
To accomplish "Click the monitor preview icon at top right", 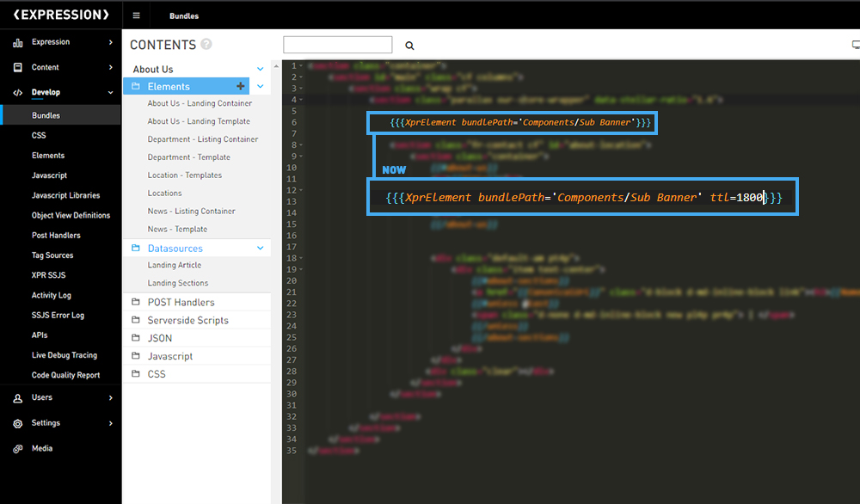I will click(x=856, y=45).
